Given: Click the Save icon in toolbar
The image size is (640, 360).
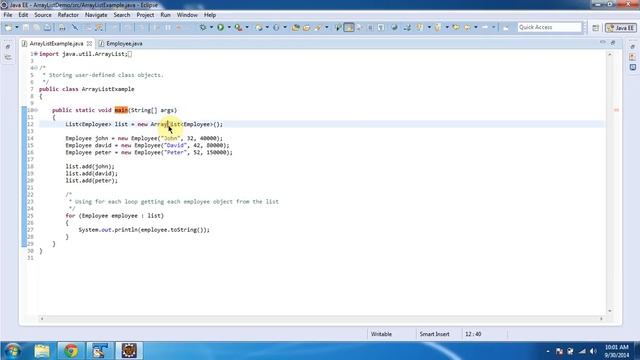Looking at the screenshot, I should [26, 27].
